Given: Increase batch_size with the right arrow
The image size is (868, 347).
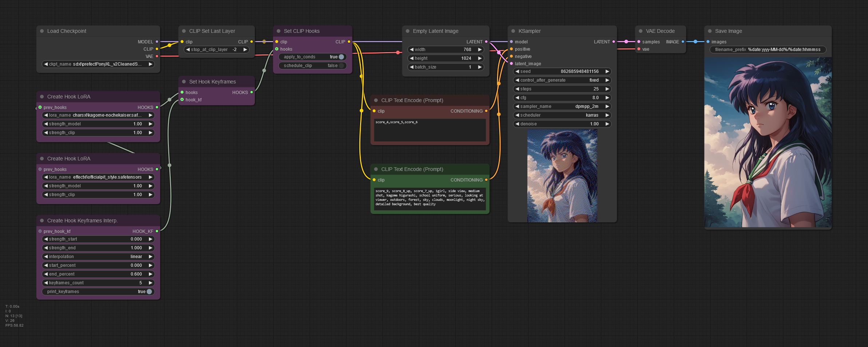Looking at the screenshot, I should (480, 67).
